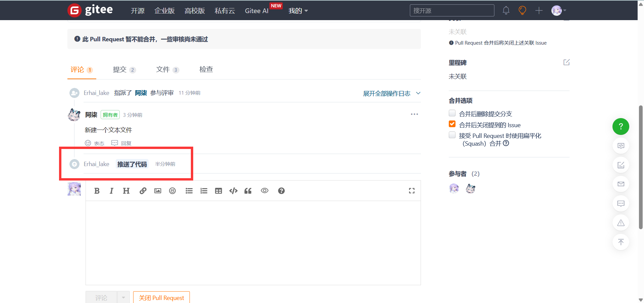Expand all operation logs
The image size is (644, 303).
tap(391, 93)
